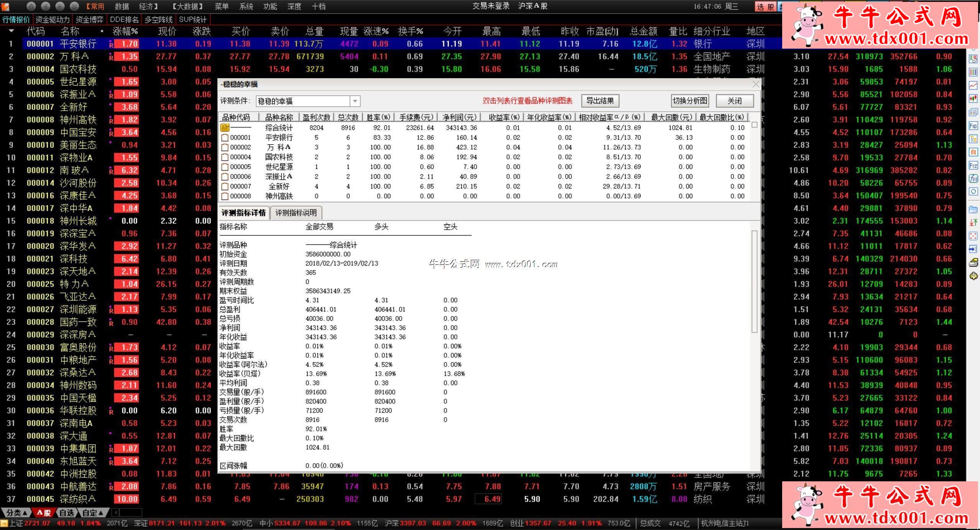Open the 功能 menu
980x530 pixels.
(x=270, y=7)
